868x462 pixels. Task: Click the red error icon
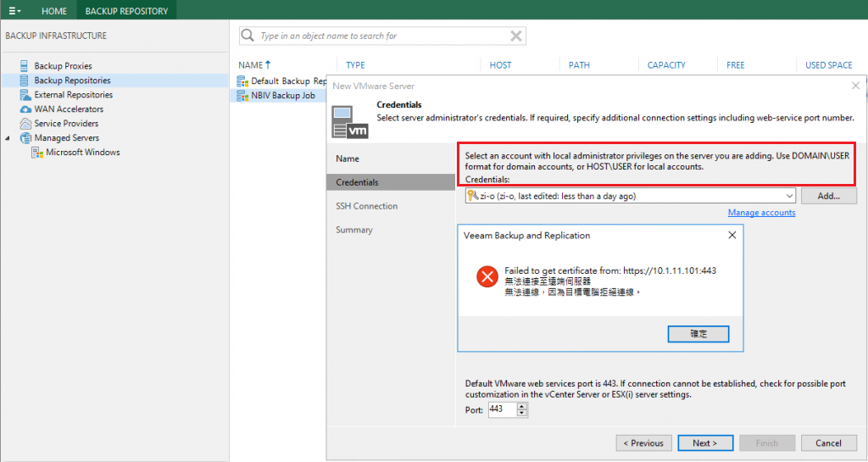pyautogui.click(x=487, y=276)
